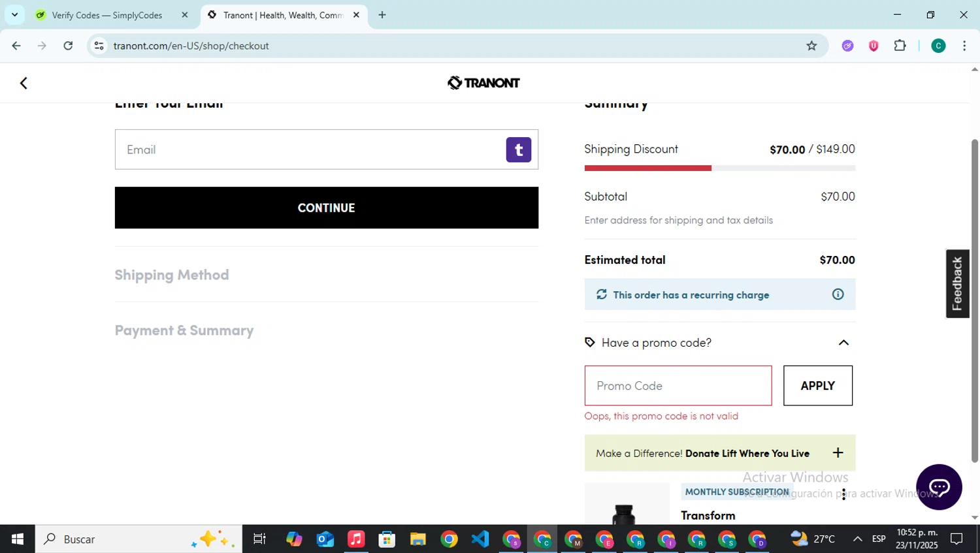Viewport: 980px width, 553px height.
Task: Click the Payment & Summary step heading
Action: click(184, 330)
